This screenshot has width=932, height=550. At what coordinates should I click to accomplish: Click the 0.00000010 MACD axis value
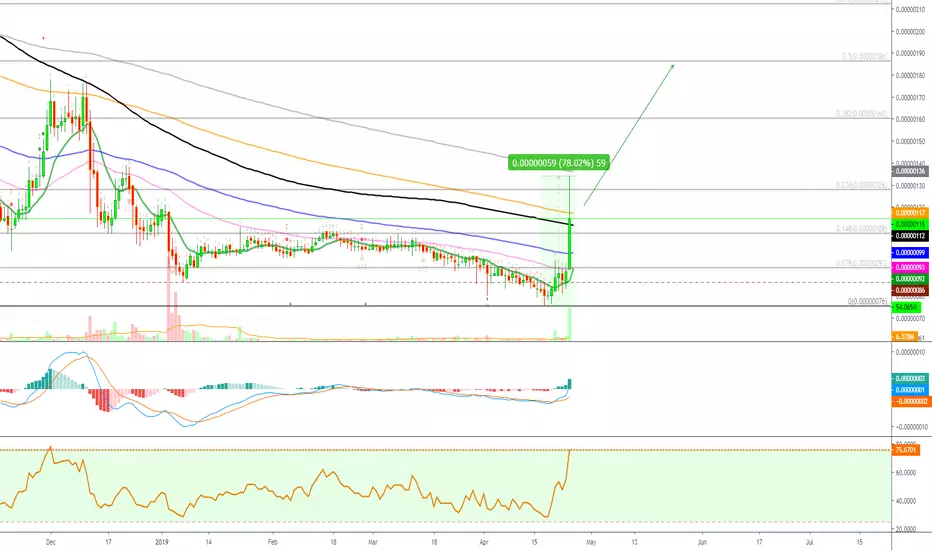[x=911, y=352]
